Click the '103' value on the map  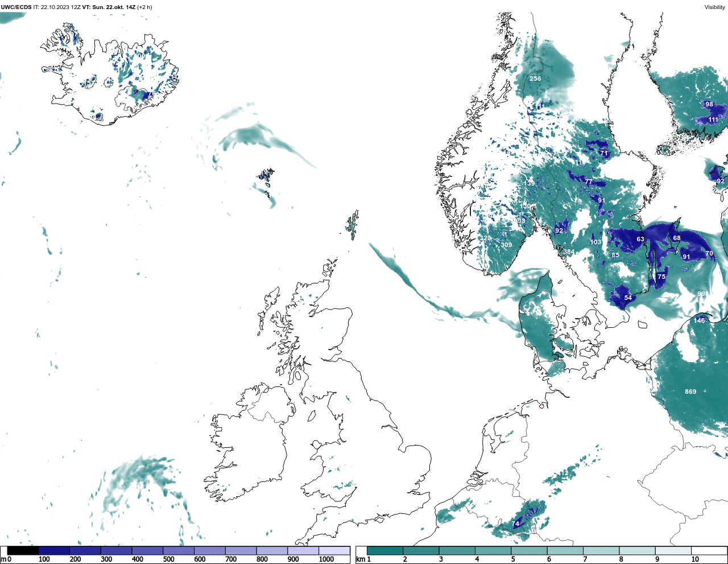click(595, 242)
